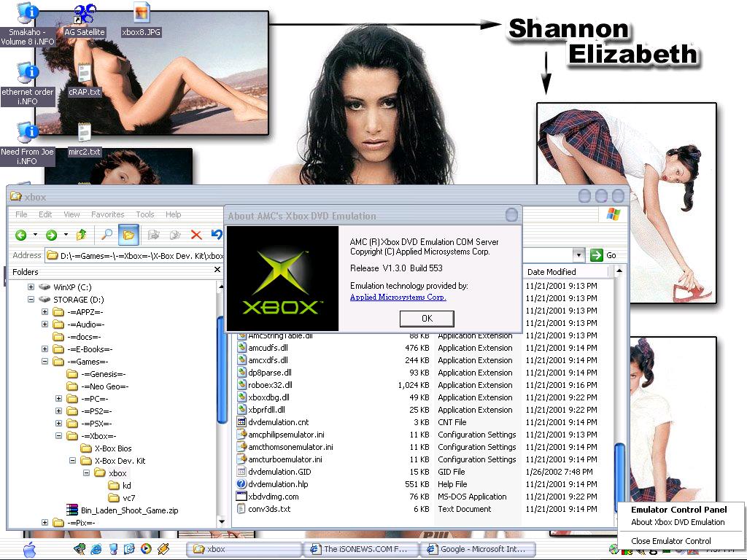Click the Go button beside the address bar

603,255
